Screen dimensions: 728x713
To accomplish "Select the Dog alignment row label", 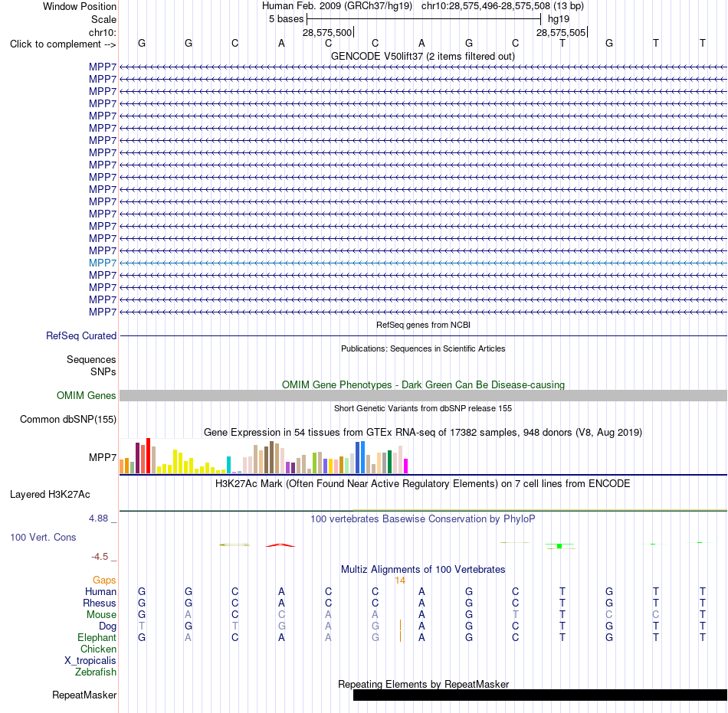I will tap(107, 626).
